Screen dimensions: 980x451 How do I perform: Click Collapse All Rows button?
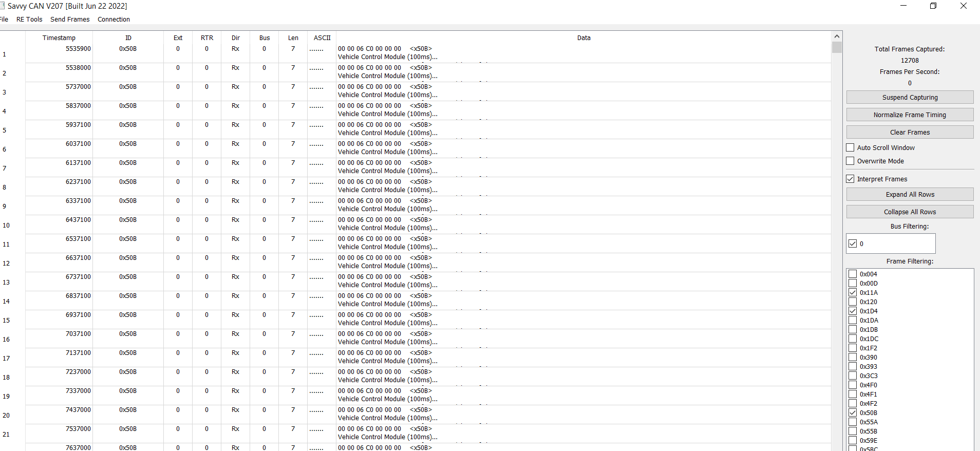click(910, 212)
